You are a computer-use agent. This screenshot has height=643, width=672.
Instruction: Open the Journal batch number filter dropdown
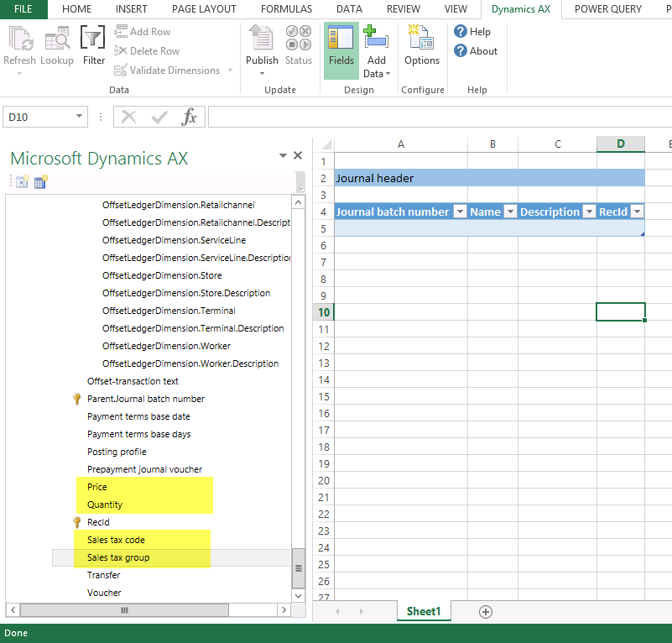pos(459,212)
